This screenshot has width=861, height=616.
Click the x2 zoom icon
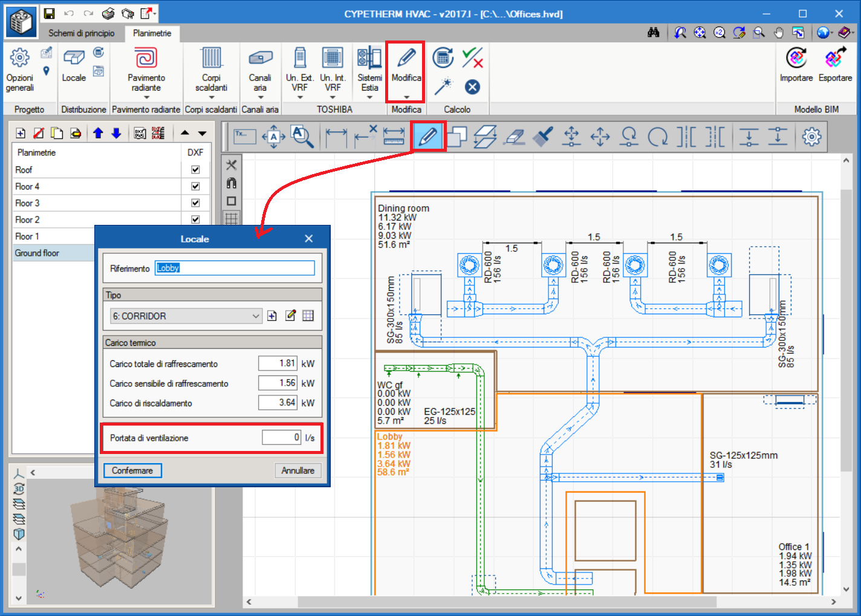720,33
